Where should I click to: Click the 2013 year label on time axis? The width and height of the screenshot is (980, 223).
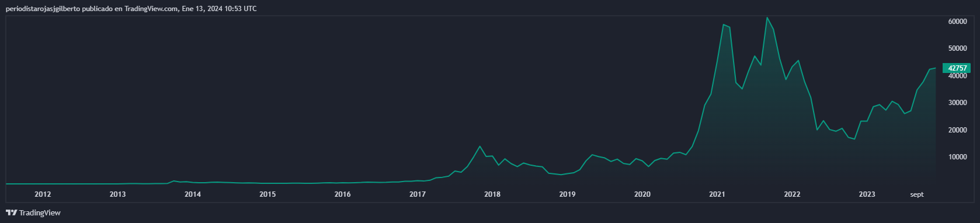117,194
